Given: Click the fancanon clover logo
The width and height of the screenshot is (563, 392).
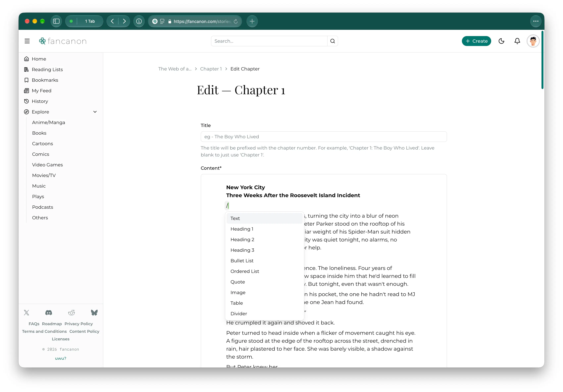Looking at the screenshot, I should click(42, 41).
